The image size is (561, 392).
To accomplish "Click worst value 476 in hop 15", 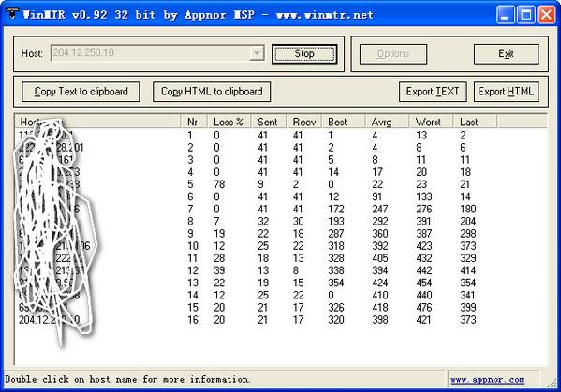I will (424, 307).
